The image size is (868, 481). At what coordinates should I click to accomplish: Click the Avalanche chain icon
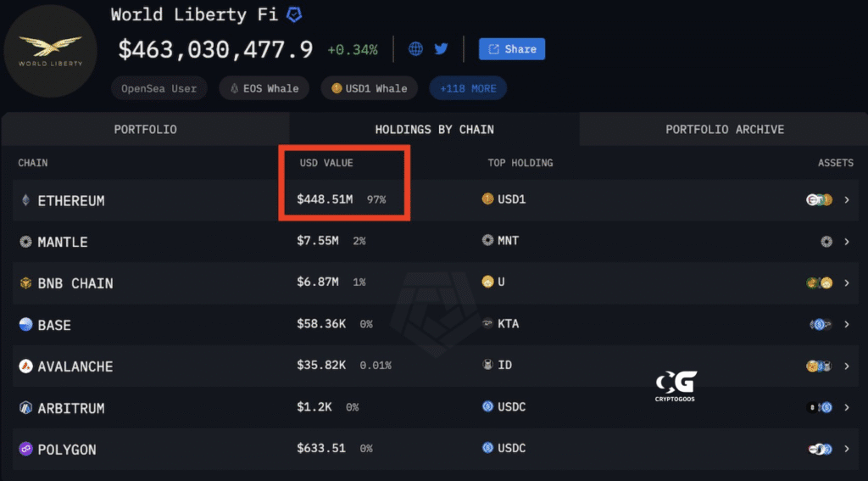coord(25,366)
